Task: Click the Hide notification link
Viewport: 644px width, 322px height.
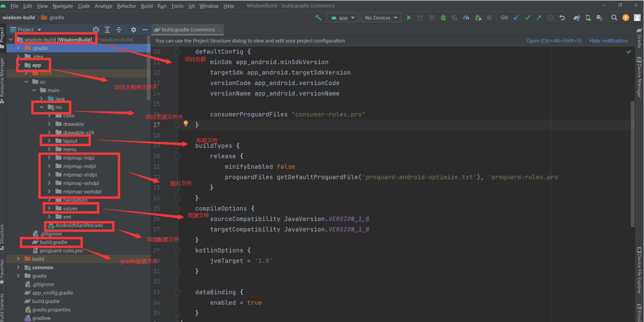Action: 608,41
